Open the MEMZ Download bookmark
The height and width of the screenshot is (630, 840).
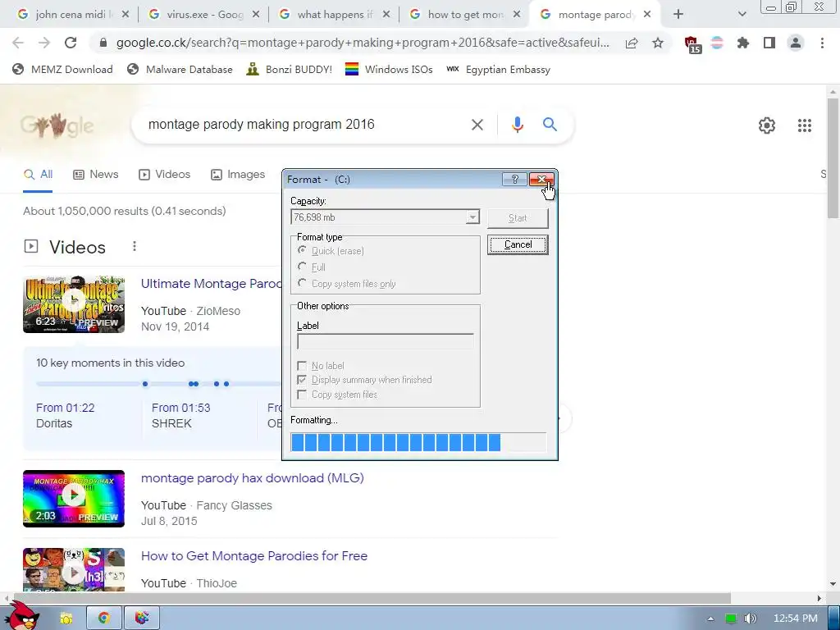point(62,69)
